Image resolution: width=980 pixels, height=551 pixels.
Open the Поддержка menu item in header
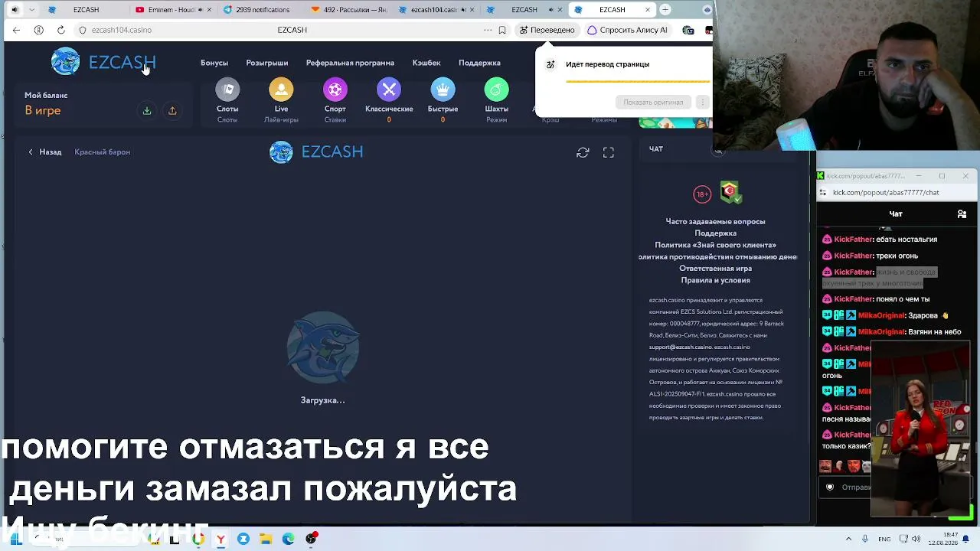pos(479,63)
